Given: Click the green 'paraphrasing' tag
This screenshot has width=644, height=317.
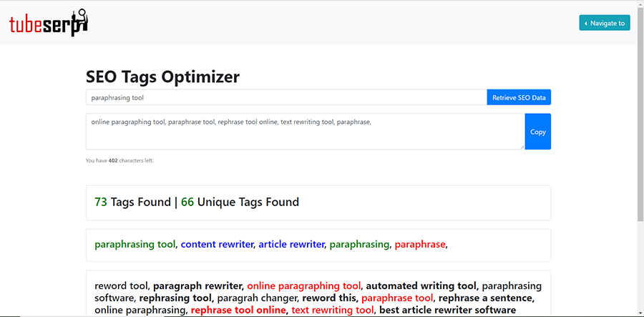Looking at the screenshot, I should [x=359, y=244].
